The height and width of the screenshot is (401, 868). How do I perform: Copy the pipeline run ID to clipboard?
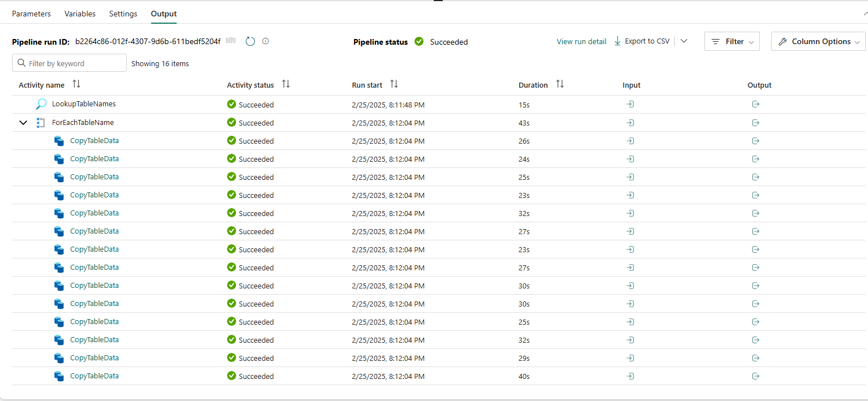click(x=230, y=41)
